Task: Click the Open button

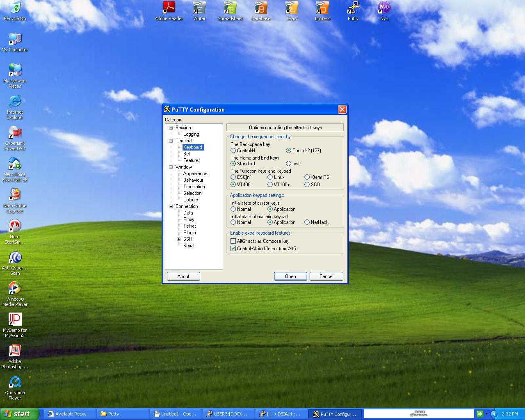Action: point(290,276)
